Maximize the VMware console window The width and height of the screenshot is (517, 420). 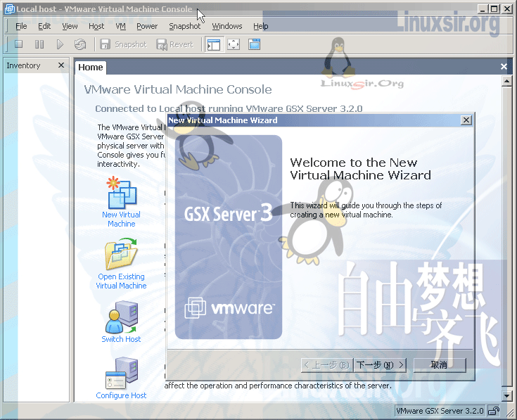(x=494, y=8)
